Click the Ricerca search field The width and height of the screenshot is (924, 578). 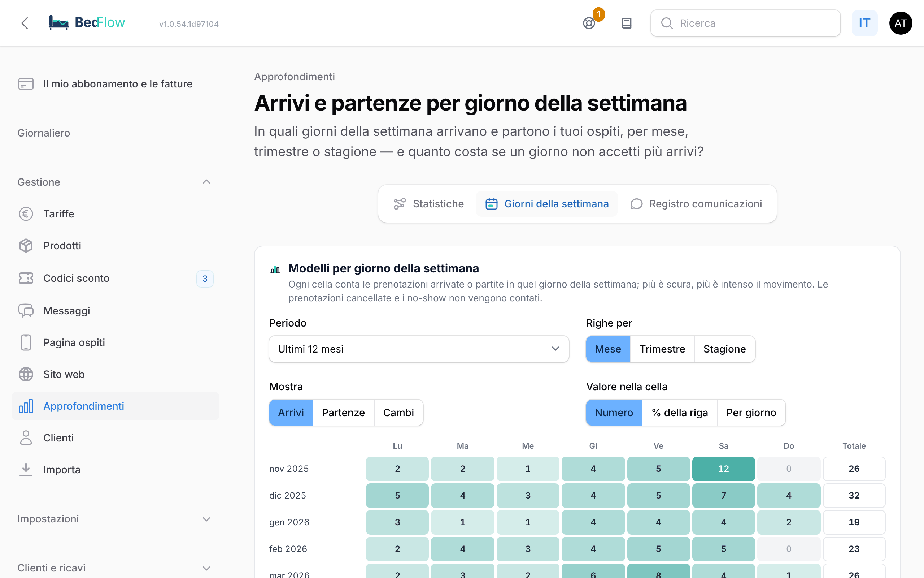[745, 23]
